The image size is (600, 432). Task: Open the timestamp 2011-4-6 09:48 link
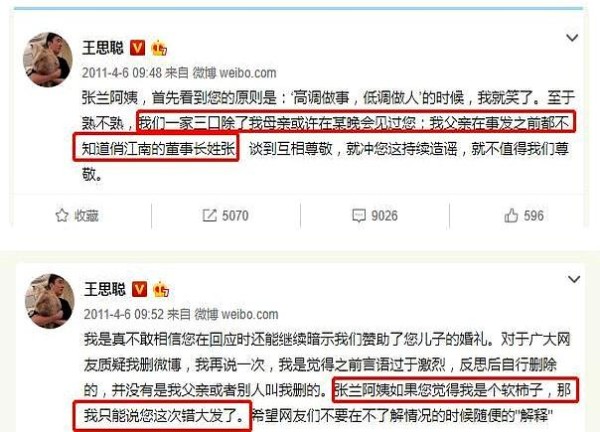(122, 73)
